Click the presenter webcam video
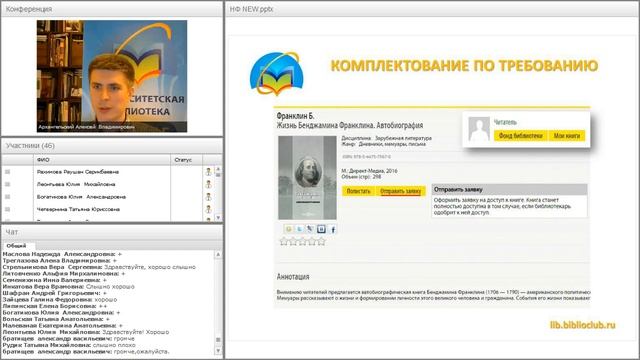Screen dimensions: 640x360 [x=112, y=76]
